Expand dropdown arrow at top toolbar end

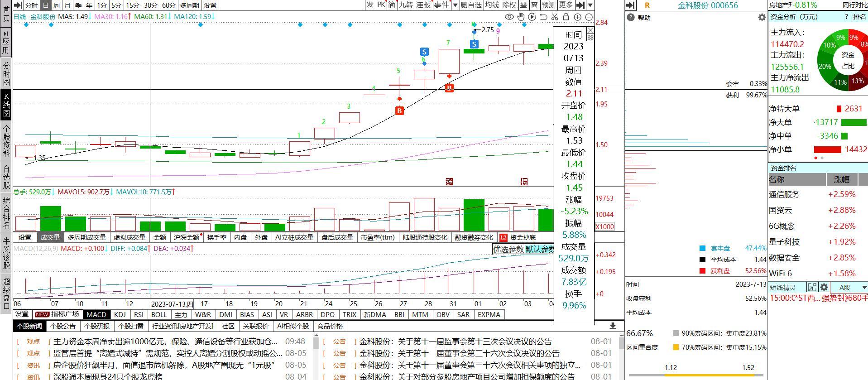click(x=590, y=5)
